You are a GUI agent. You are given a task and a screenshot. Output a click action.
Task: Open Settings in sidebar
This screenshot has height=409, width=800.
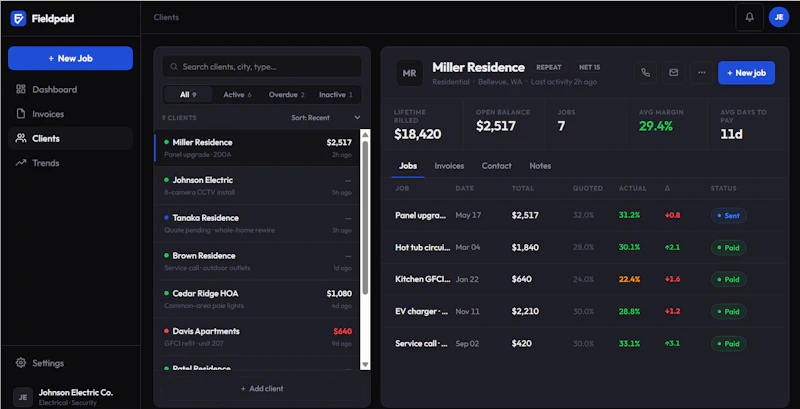click(x=70, y=363)
